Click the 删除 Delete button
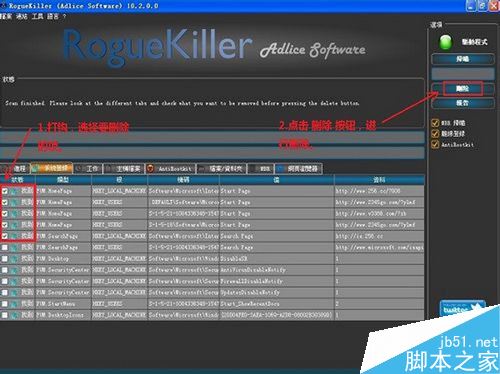The height and width of the screenshot is (374, 500). (x=463, y=89)
